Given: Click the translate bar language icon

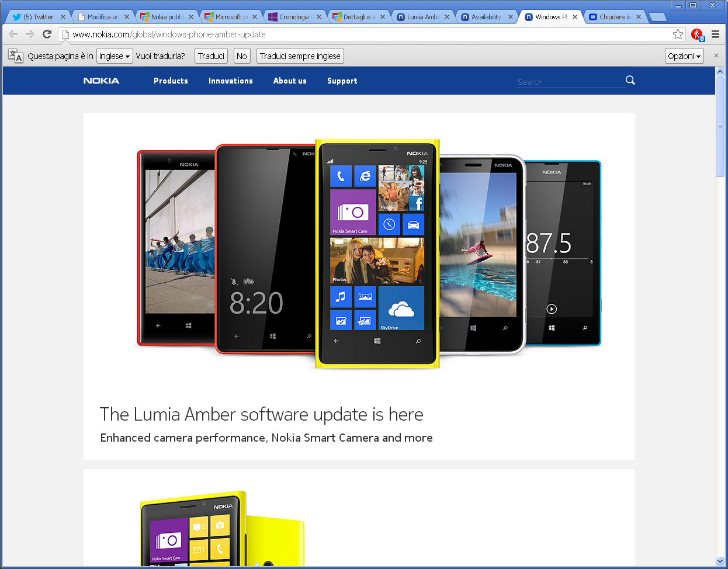Looking at the screenshot, I should pyautogui.click(x=16, y=56).
